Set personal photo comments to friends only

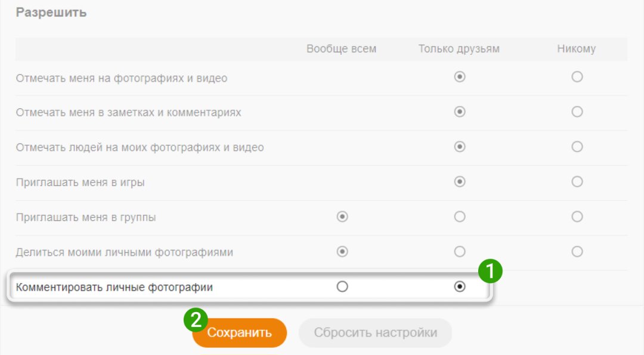click(459, 287)
